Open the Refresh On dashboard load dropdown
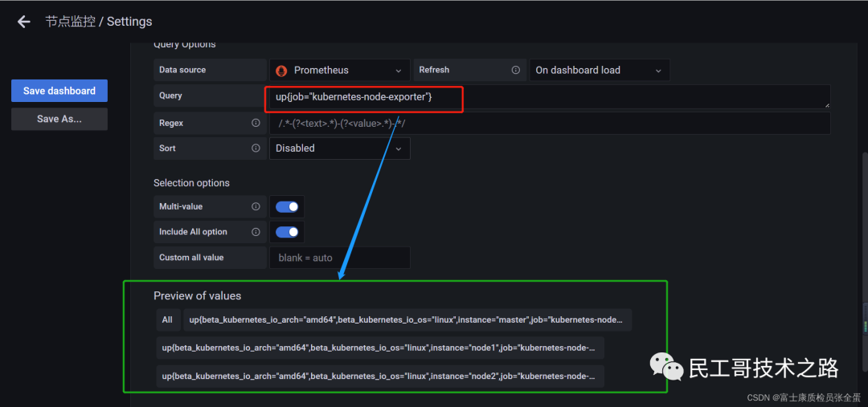 tap(600, 70)
